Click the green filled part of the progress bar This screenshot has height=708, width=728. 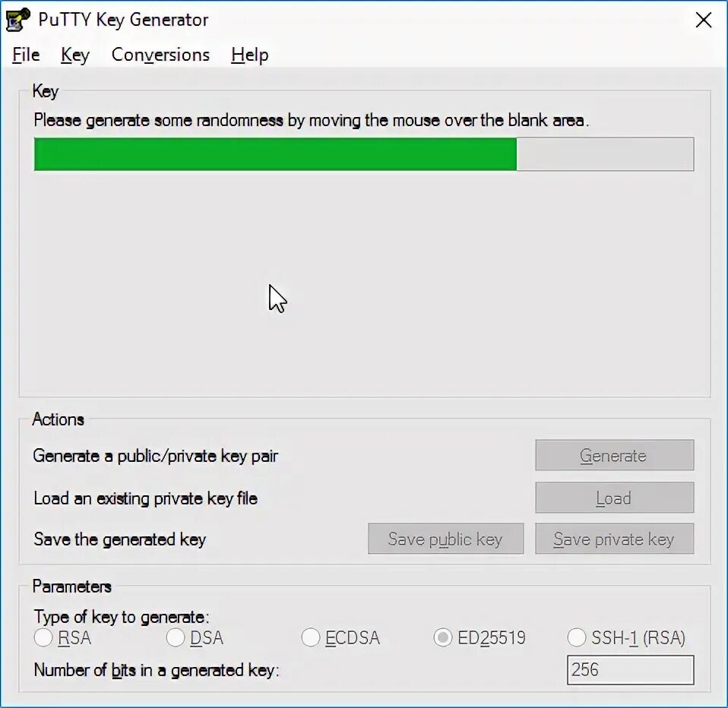tap(275, 154)
